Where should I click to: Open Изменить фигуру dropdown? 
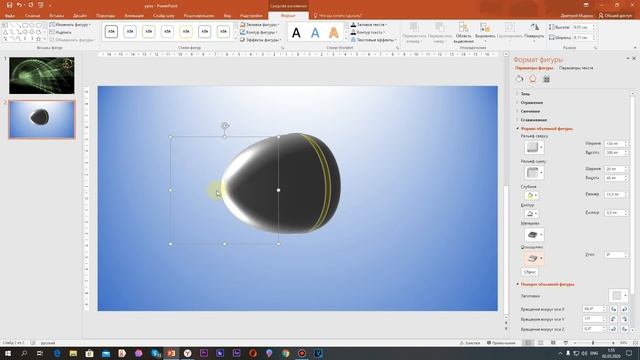(70, 25)
